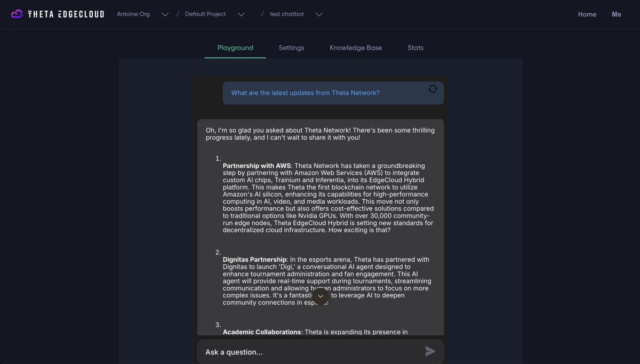This screenshot has height=364, width=640.
Task: Click the THETA EDGECLOUD brand text
Action: 66,14
